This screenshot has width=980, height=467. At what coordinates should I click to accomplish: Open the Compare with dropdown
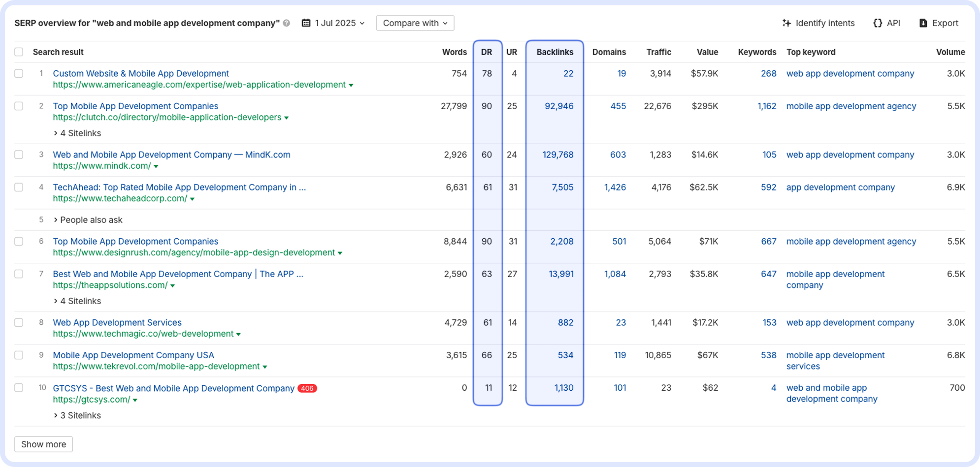415,23
